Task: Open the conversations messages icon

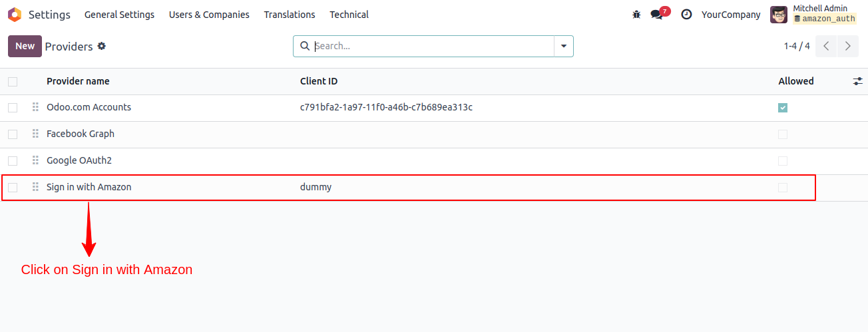Action: [656, 14]
